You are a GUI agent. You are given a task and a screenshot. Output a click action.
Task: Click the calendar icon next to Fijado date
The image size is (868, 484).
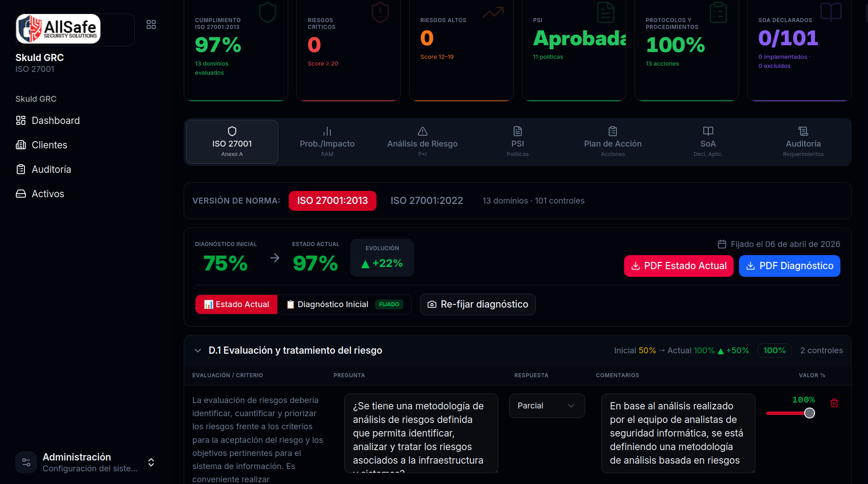click(x=722, y=244)
